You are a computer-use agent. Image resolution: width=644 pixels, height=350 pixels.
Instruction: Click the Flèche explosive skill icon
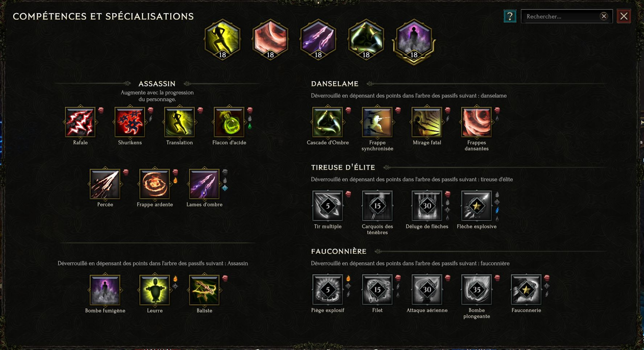[477, 206]
